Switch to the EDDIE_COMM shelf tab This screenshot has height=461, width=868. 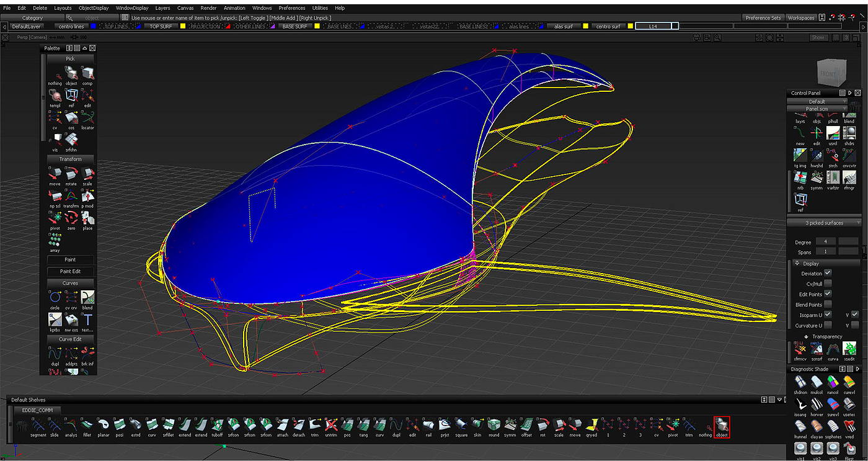37,410
